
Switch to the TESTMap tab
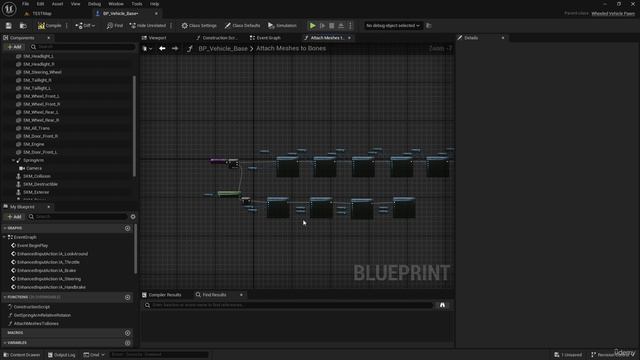click(x=42, y=13)
